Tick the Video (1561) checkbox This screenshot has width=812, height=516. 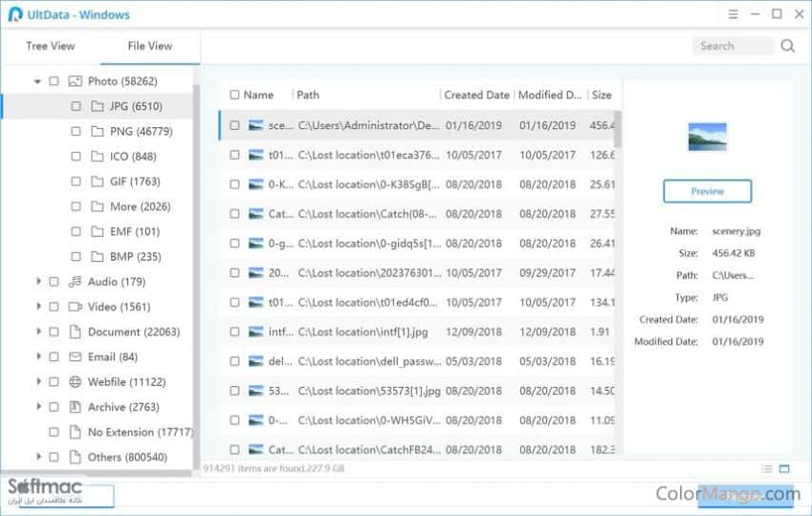(x=54, y=307)
